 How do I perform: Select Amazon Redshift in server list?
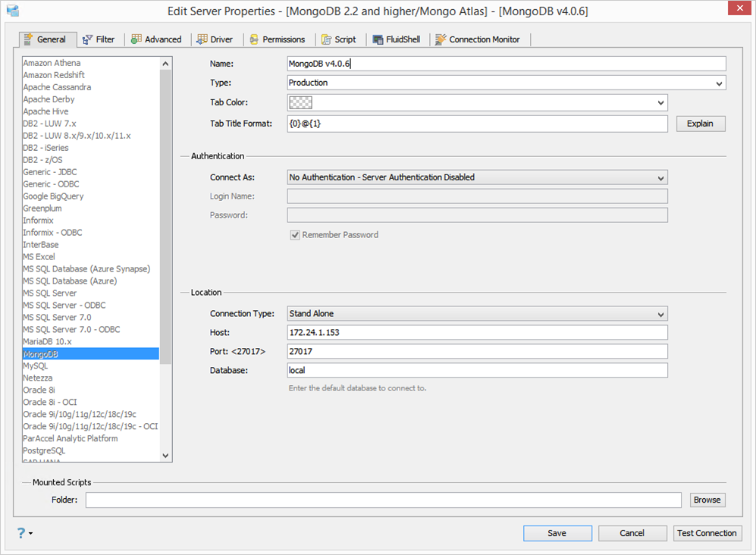click(x=91, y=75)
